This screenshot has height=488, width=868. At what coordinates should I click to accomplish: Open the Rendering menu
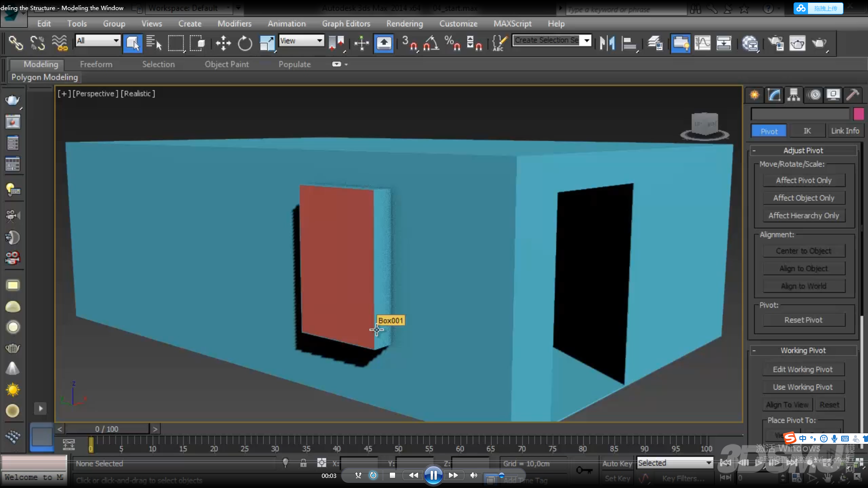point(405,24)
